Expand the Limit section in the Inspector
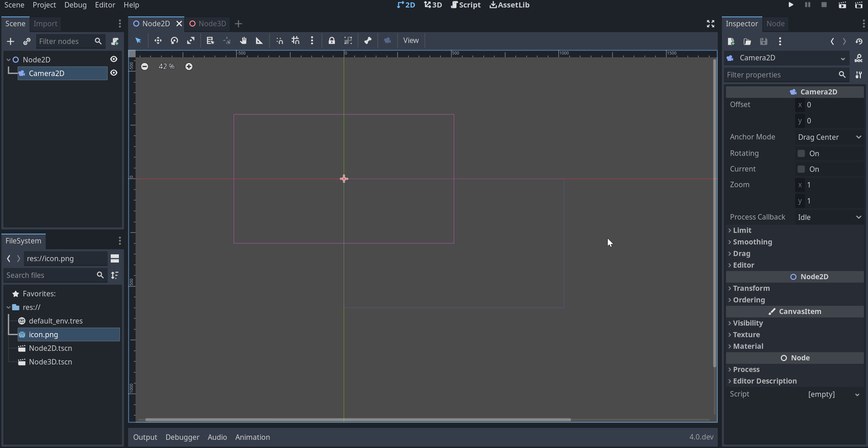This screenshot has width=868, height=448. [742, 230]
